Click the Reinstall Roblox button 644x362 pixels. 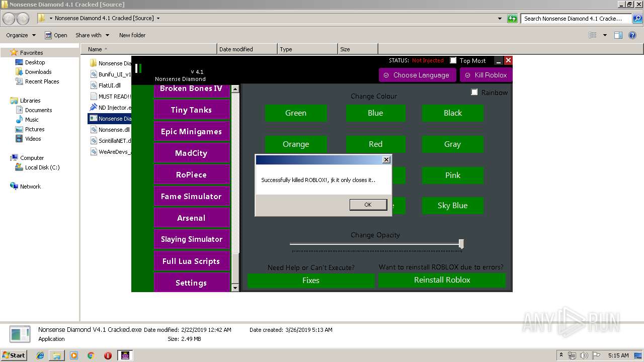coord(442,280)
